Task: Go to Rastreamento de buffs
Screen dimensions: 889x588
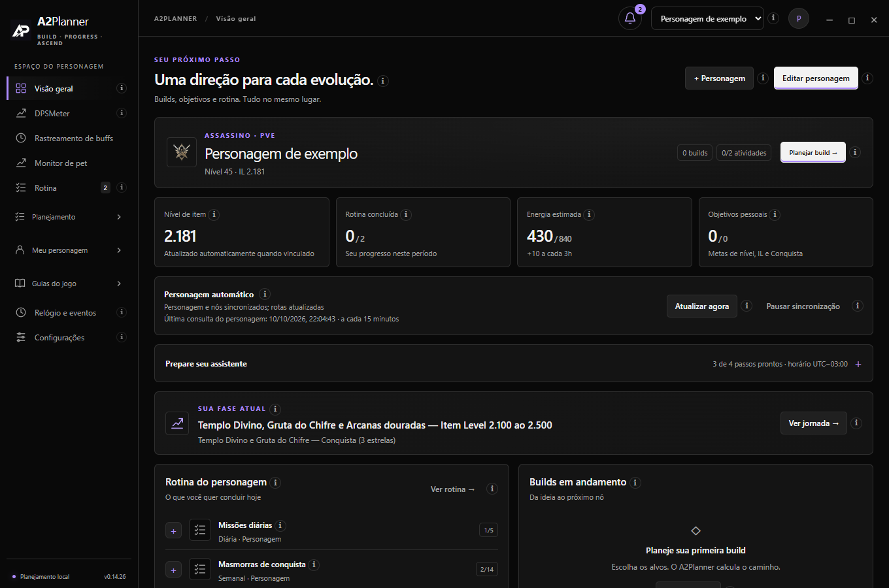Action: tap(69, 139)
